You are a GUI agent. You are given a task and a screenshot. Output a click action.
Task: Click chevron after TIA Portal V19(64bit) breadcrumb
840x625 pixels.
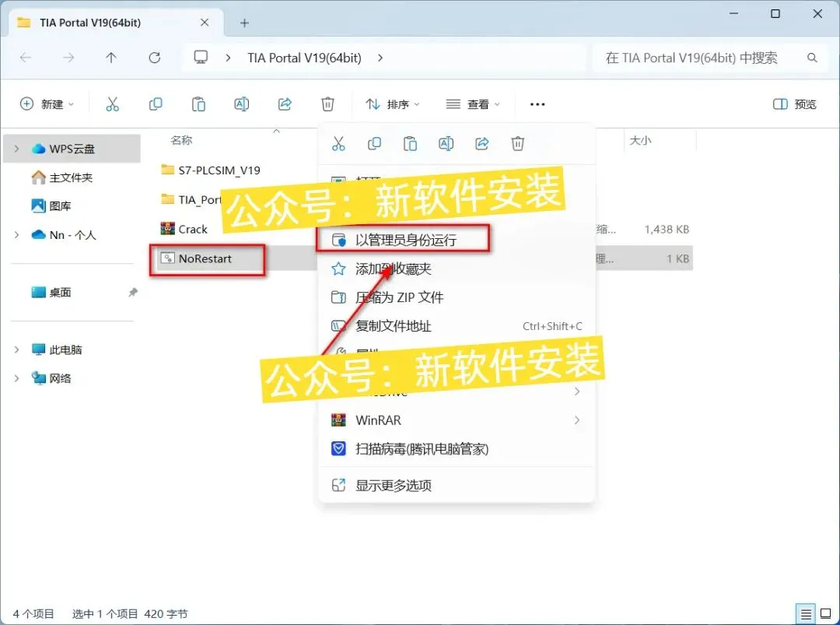[380, 58]
